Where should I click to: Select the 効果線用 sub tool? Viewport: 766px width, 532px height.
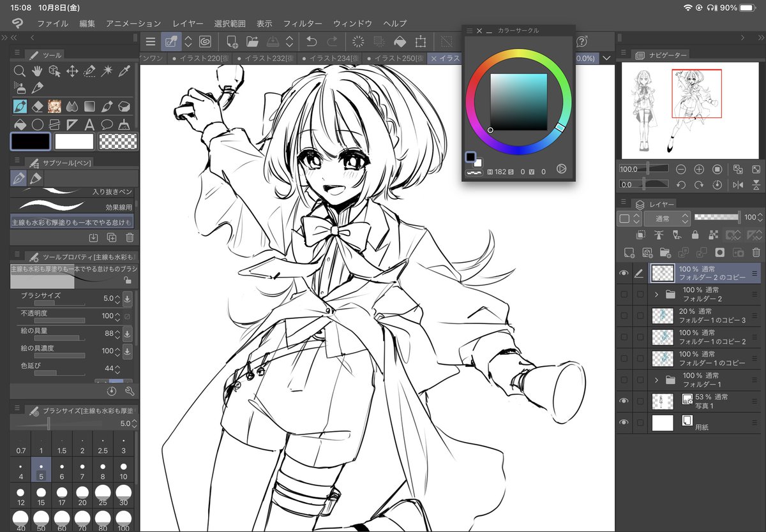click(x=72, y=206)
